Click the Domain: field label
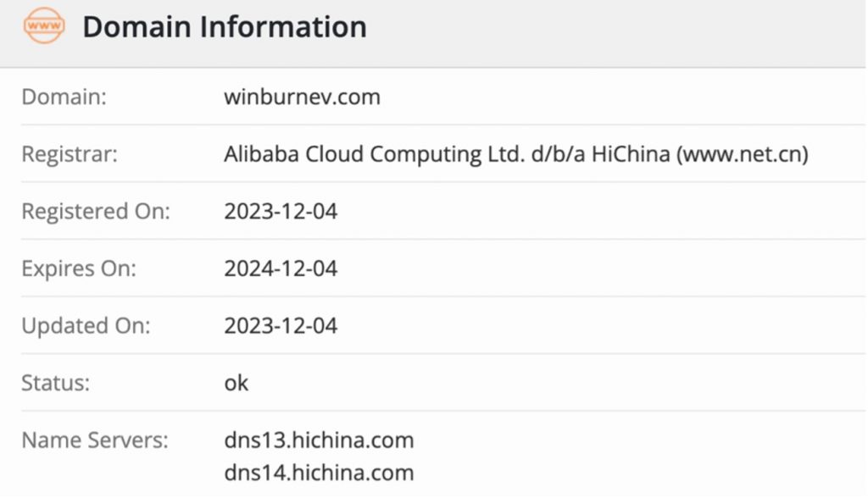 [64, 97]
